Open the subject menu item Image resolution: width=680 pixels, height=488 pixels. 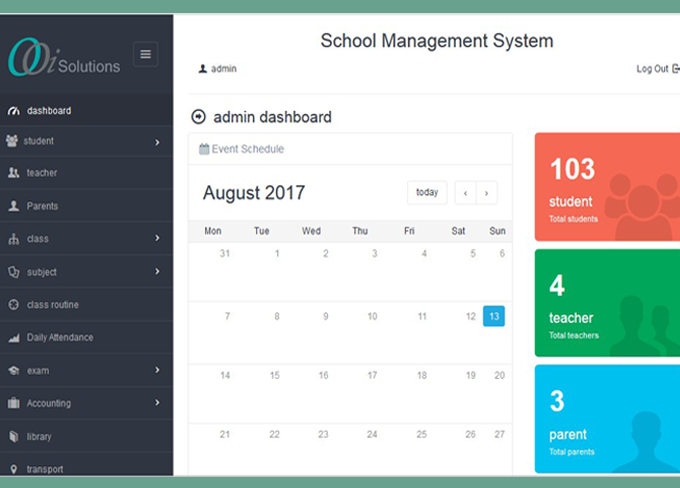tap(42, 272)
